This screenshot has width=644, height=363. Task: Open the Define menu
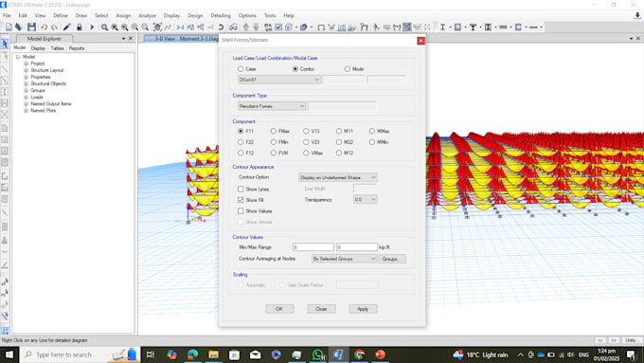(61, 15)
